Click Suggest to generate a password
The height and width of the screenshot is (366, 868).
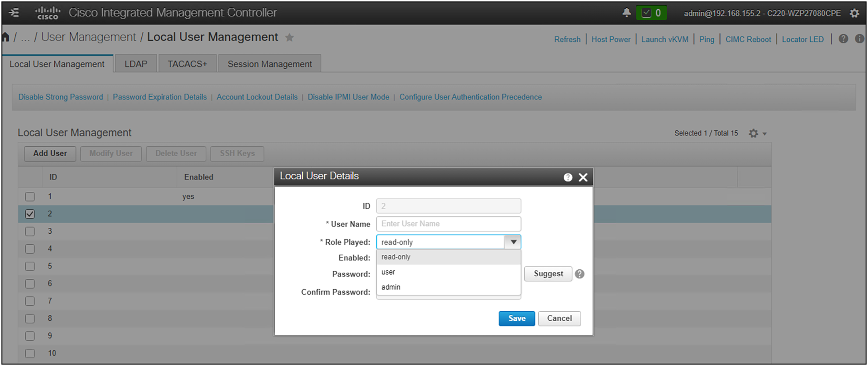click(x=548, y=274)
